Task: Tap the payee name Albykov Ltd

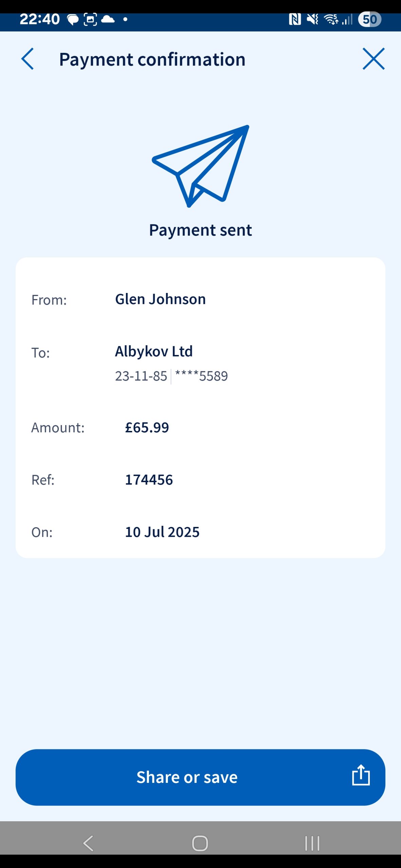Action: tap(154, 351)
